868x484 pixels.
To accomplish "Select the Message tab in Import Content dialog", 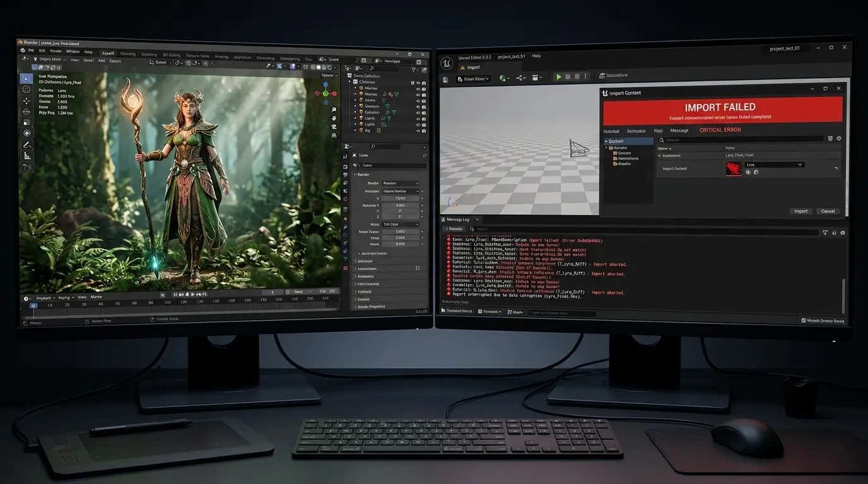I will (679, 130).
